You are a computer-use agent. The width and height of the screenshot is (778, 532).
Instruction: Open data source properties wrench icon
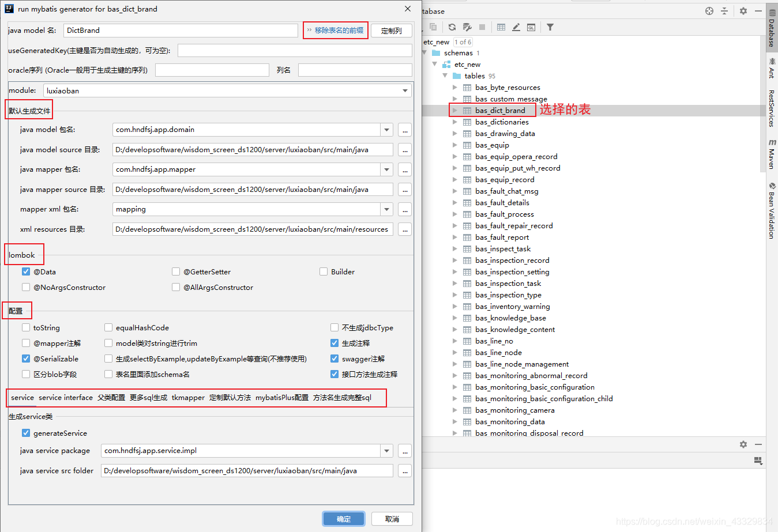[467, 27]
